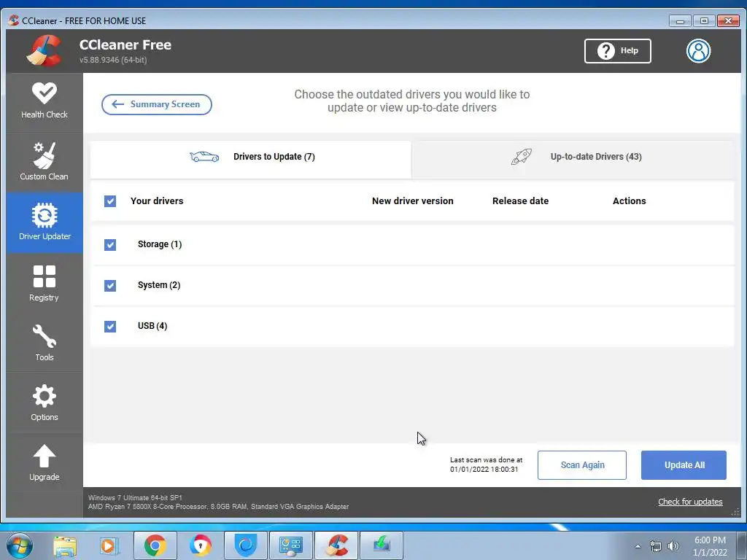The height and width of the screenshot is (560, 747).
Task: Open the network tray icon
Action: [656, 546]
